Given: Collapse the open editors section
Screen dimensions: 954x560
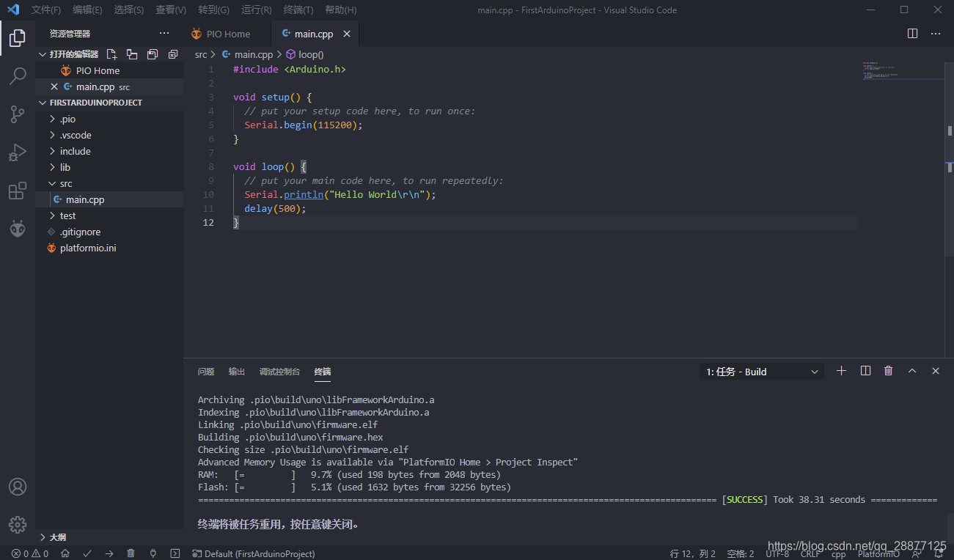Looking at the screenshot, I should point(43,54).
